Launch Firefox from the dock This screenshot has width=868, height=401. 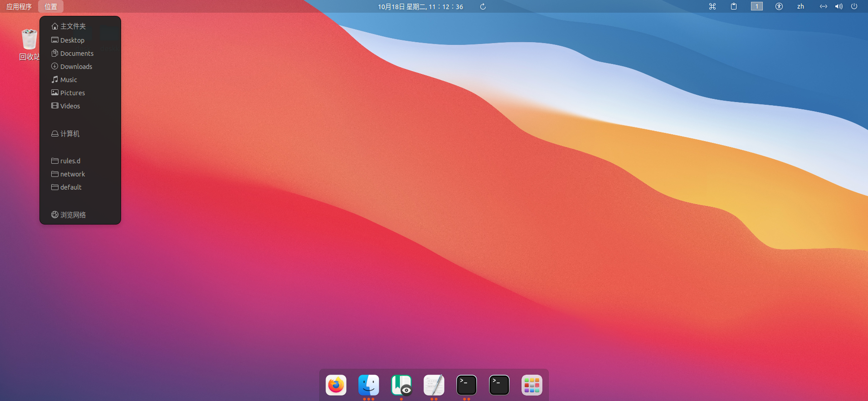[x=336, y=385]
